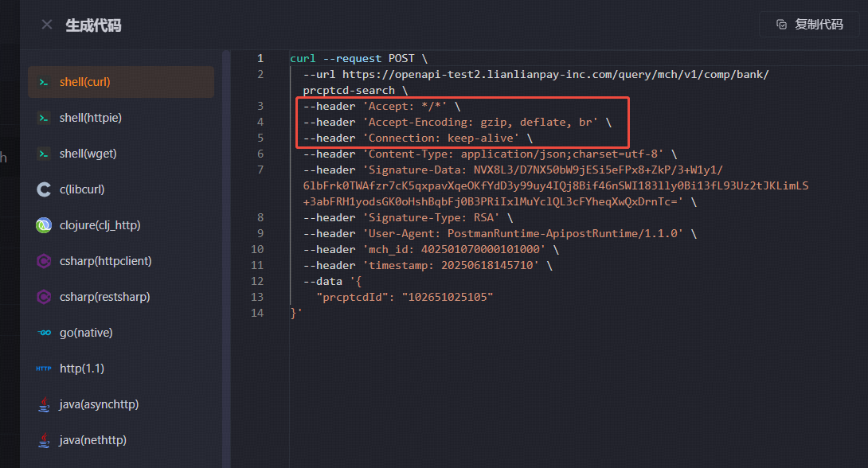Click the 复制代码 copy button
The image size is (868, 468).
[x=809, y=25]
